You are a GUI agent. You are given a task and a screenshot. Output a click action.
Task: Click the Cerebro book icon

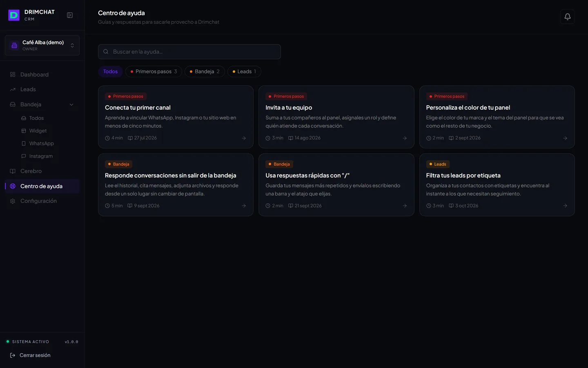tap(13, 171)
